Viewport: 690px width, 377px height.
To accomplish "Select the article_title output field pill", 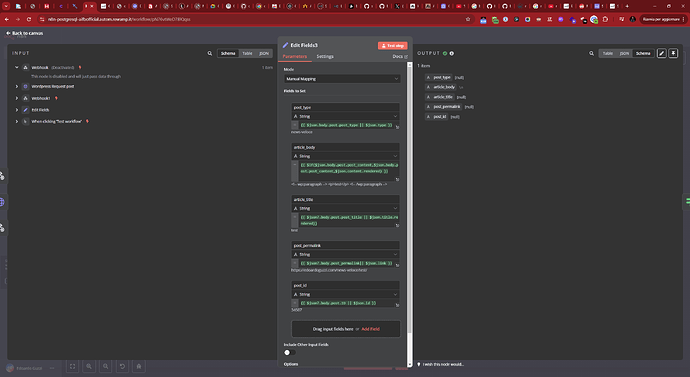I will (440, 97).
